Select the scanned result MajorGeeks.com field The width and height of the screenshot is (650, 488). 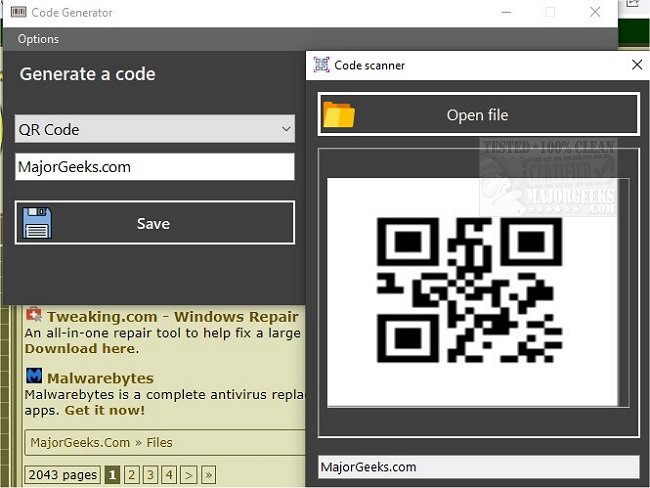[x=478, y=467]
